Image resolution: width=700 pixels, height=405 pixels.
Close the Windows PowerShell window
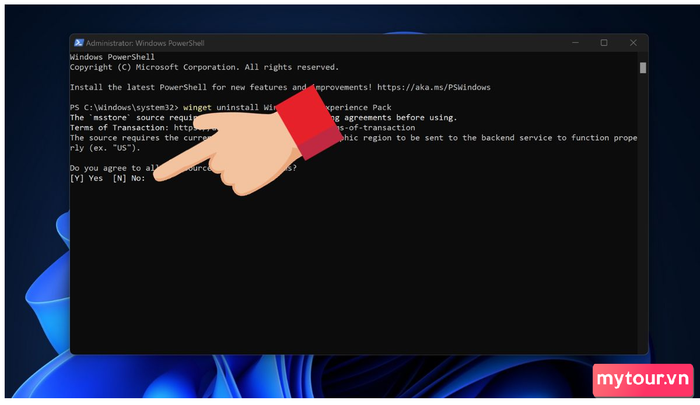(x=633, y=43)
